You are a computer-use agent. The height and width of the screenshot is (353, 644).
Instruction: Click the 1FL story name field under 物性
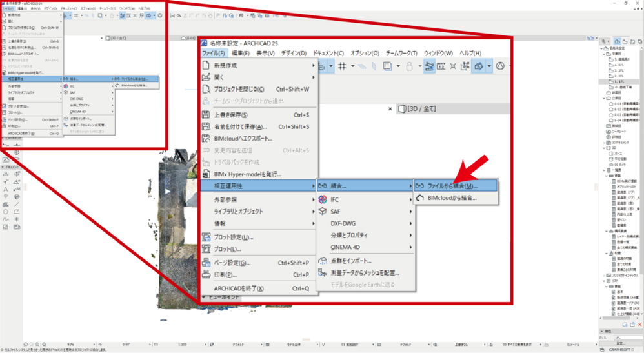(x=629, y=338)
